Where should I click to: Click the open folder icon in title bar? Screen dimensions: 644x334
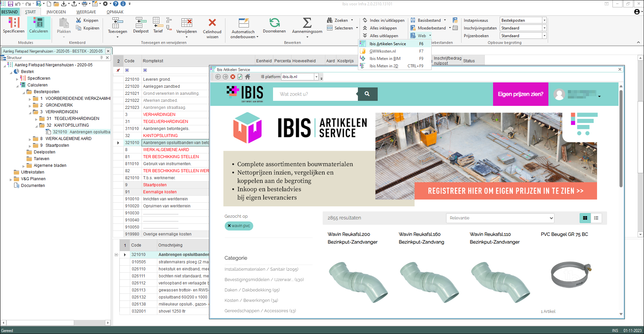[56, 4]
